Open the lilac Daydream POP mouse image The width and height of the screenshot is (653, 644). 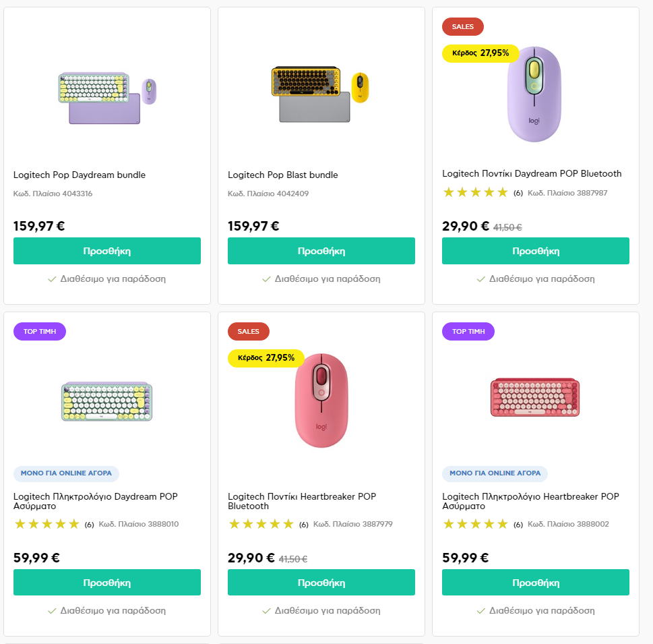[534, 94]
